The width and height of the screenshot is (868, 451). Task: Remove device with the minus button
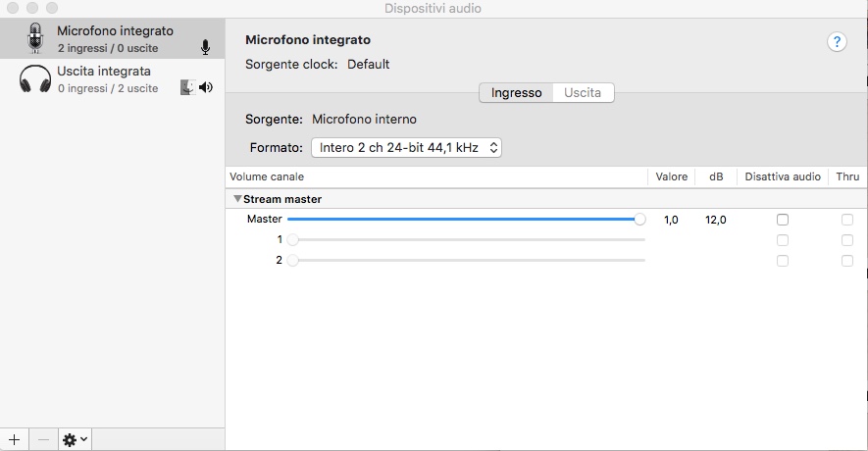coord(43,439)
